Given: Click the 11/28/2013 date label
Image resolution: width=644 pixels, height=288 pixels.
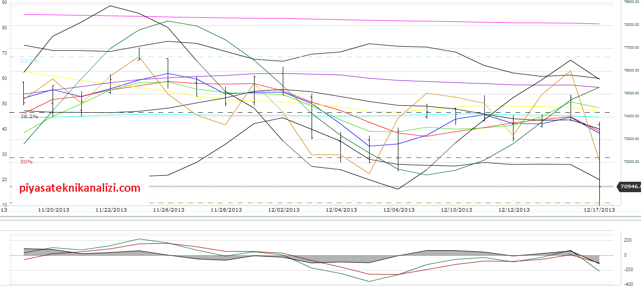Looking at the screenshot, I should [x=226, y=210].
